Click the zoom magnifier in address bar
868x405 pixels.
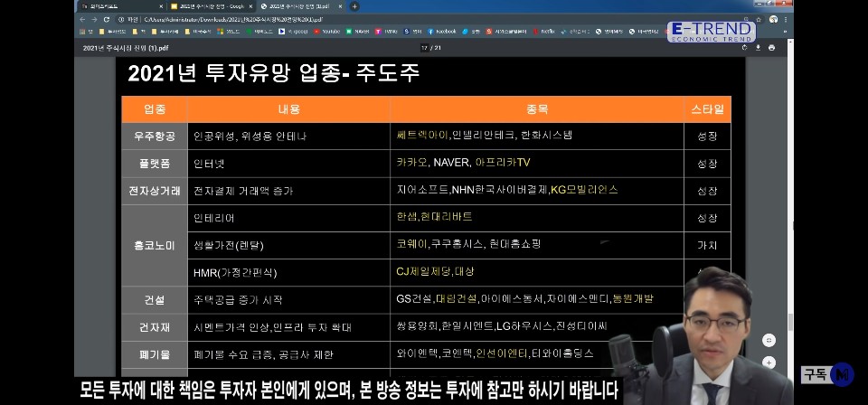tap(748, 19)
